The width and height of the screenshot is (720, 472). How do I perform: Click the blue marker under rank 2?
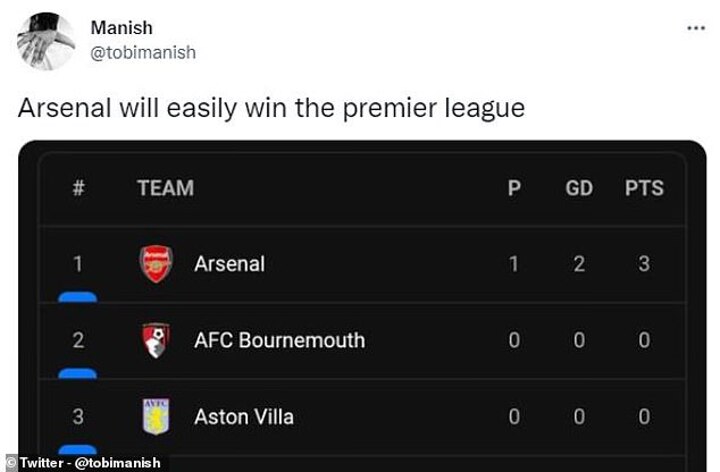pos(78,373)
